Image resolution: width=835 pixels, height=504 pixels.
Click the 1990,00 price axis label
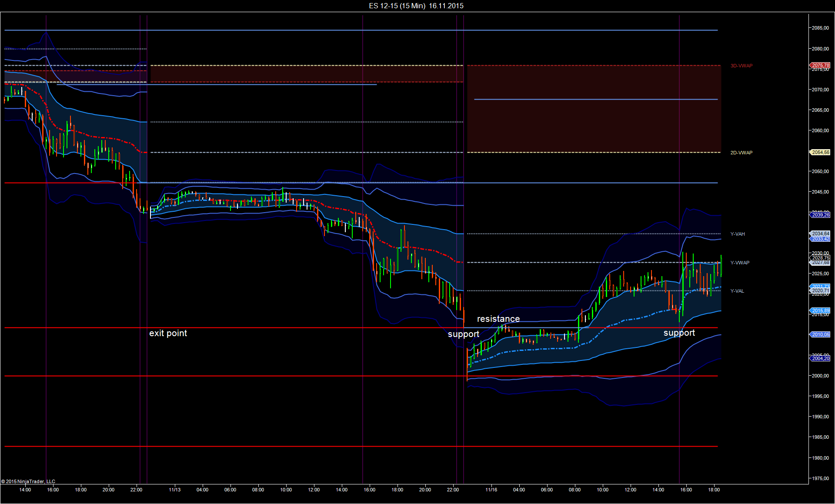click(820, 417)
